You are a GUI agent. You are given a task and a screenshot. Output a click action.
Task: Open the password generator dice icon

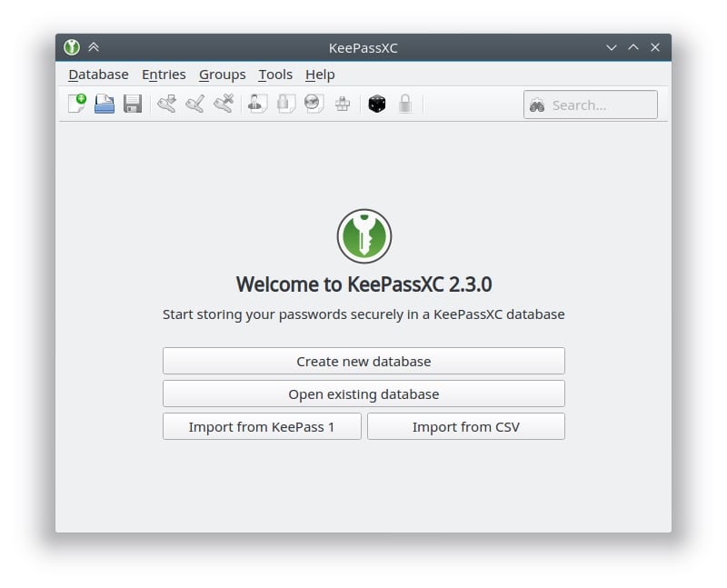pyautogui.click(x=376, y=104)
